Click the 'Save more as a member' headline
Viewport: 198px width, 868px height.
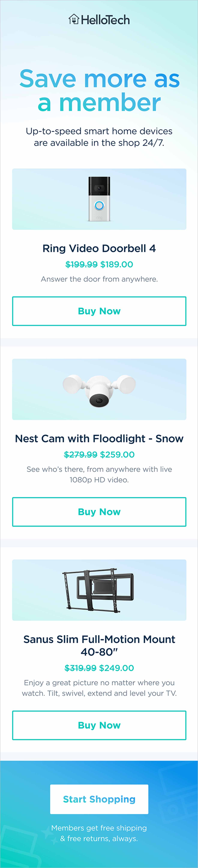pyautogui.click(x=99, y=90)
